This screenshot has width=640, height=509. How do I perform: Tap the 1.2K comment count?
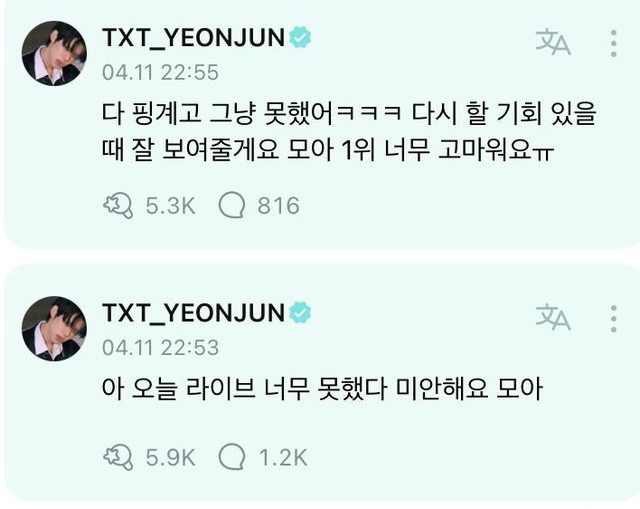point(283,457)
